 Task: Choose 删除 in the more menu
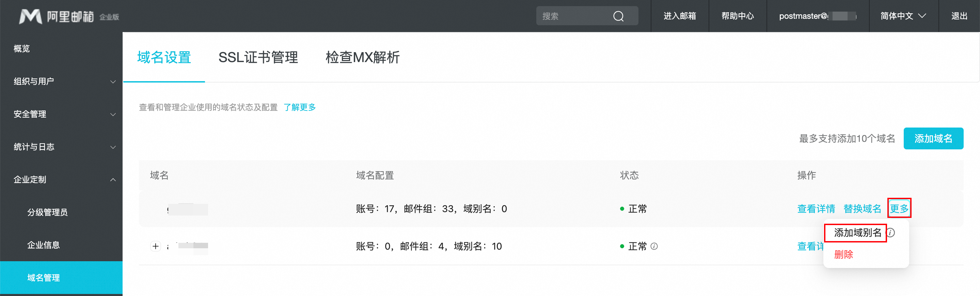coord(843,254)
